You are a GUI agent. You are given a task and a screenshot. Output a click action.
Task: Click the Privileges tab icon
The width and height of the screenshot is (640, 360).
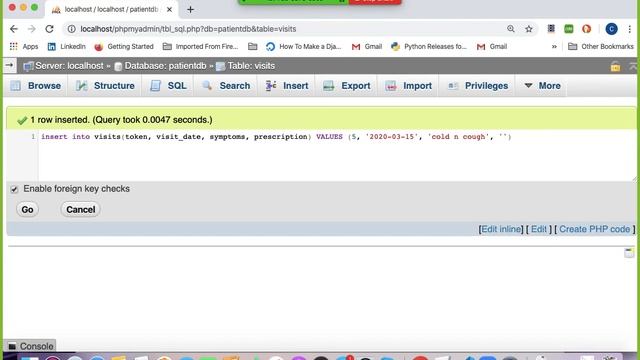453,86
